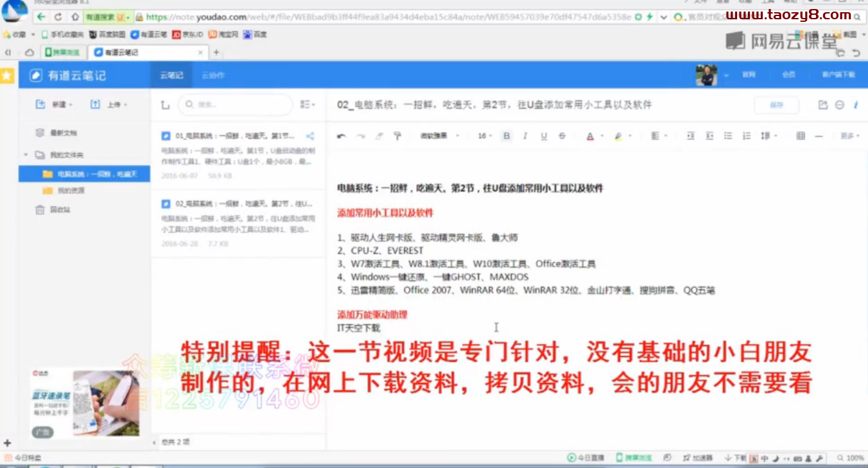Open a new browser tab

(x=216, y=52)
